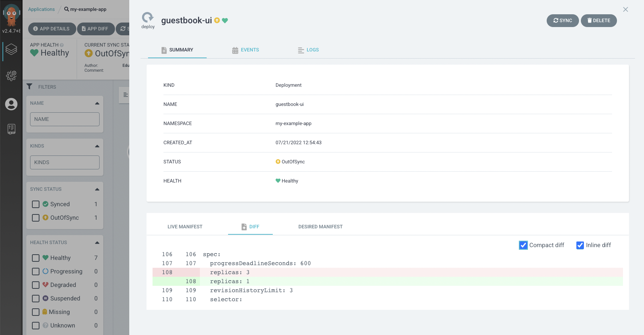Click the Delete button
This screenshot has height=335, width=644.
(x=599, y=21)
